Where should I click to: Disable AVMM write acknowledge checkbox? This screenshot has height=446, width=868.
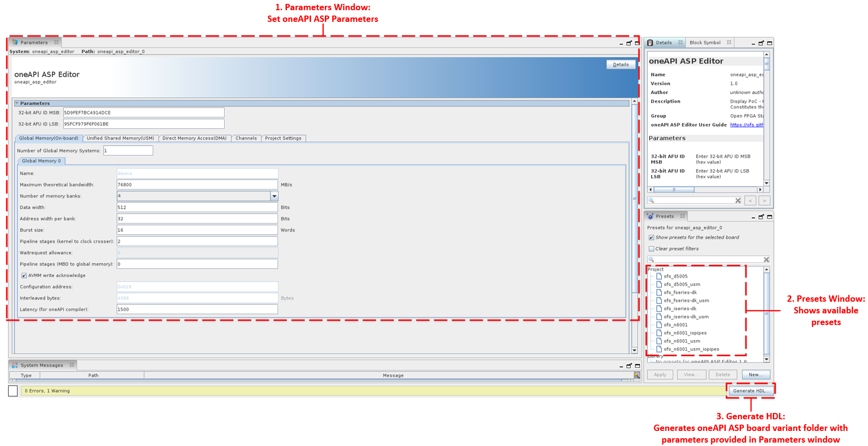pos(24,275)
